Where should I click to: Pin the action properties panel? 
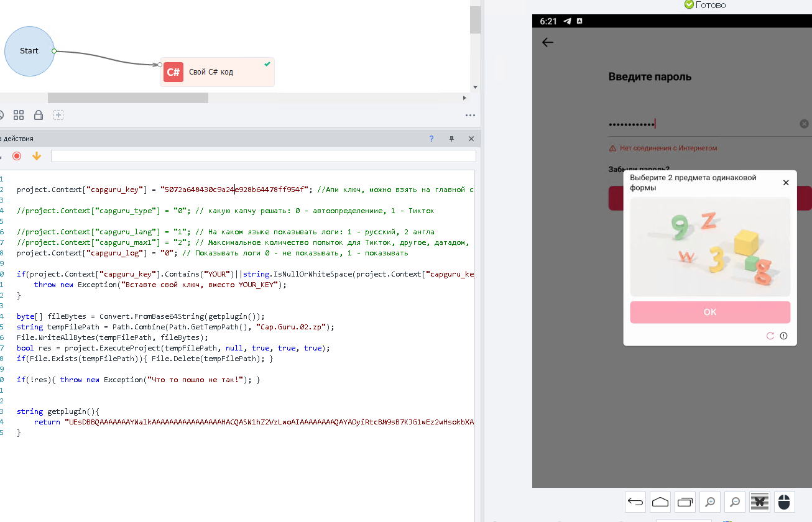pos(452,139)
